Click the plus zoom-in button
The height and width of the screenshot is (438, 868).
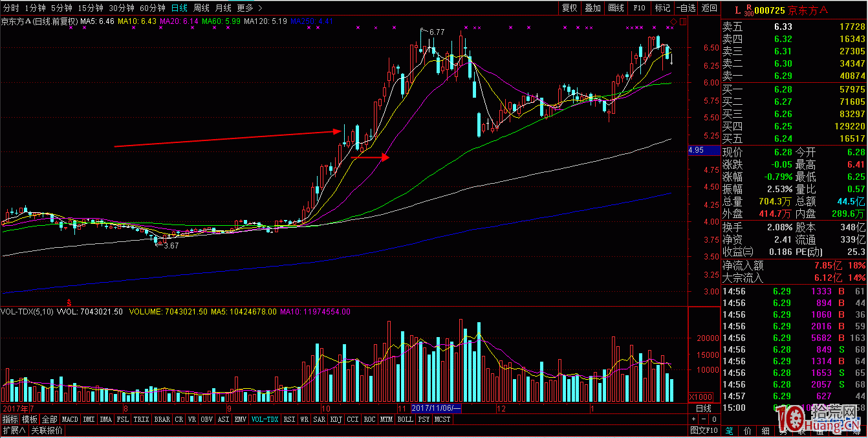click(x=693, y=419)
